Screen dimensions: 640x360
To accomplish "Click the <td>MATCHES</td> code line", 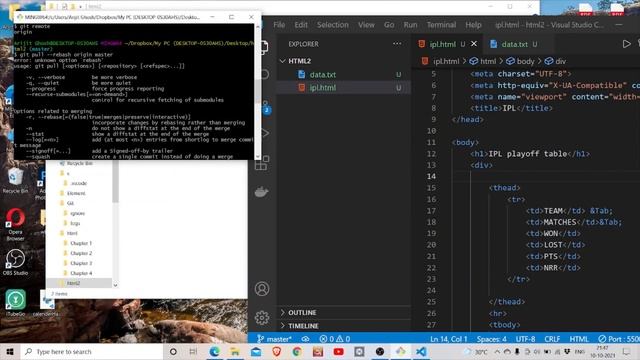I will (x=574, y=222).
